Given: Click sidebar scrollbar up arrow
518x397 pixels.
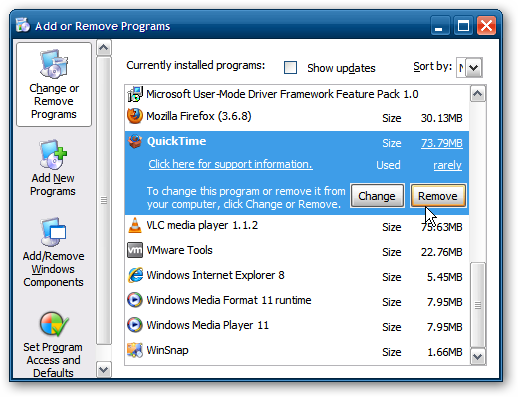Looking at the screenshot, I should pos(104,48).
